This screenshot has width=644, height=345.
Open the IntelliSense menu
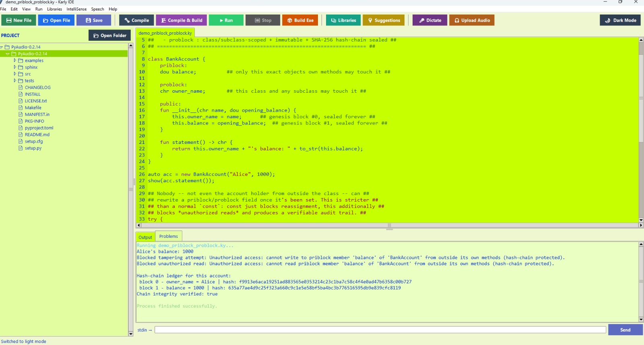76,9
